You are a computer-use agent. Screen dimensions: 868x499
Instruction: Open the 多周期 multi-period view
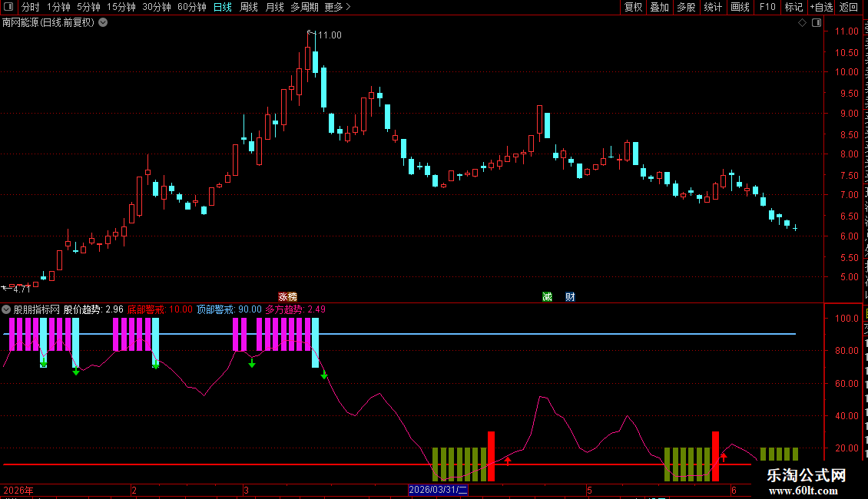304,7
